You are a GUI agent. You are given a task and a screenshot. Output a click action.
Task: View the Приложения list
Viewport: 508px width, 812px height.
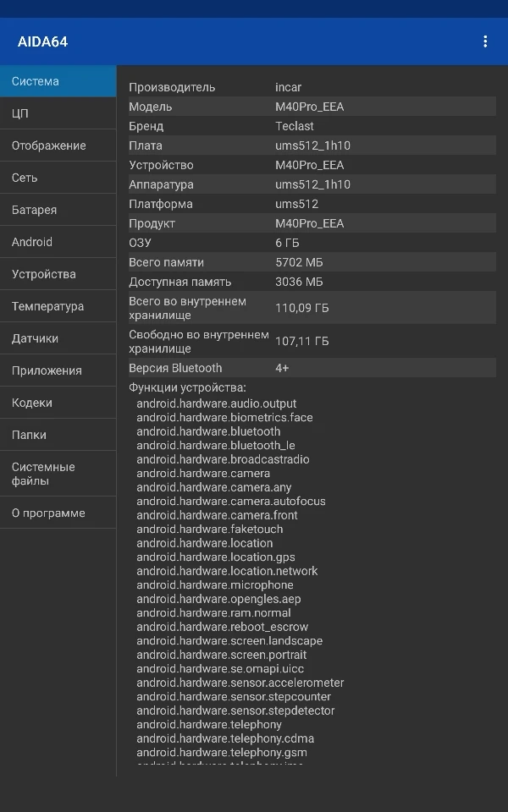tap(58, 370)
